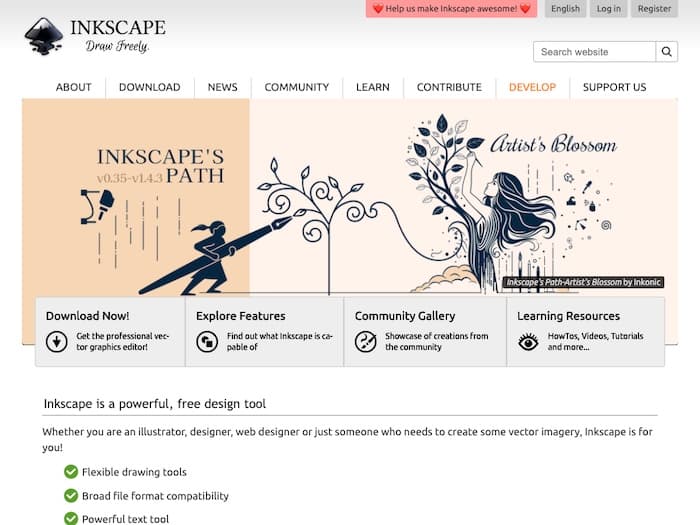
Task: Open the LEARN menu
Action: pyautogui.click(x=373, y=87)
